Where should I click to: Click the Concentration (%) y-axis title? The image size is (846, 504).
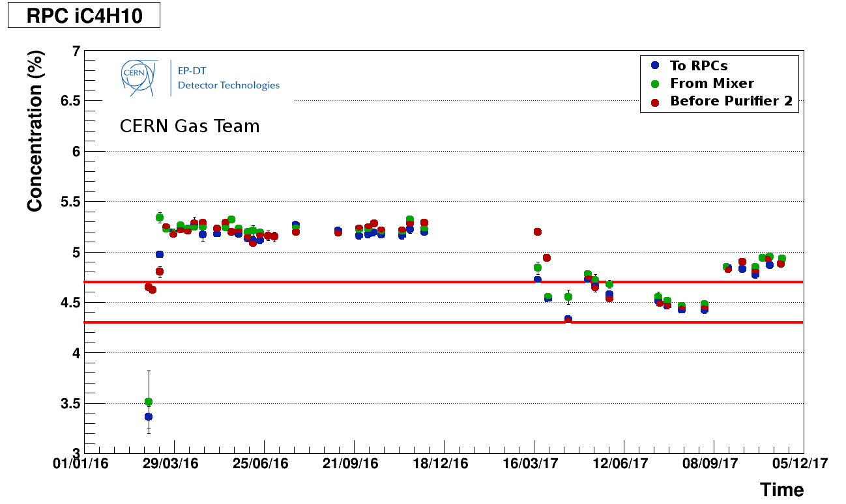pyautogui.click(x=35, y=132)
